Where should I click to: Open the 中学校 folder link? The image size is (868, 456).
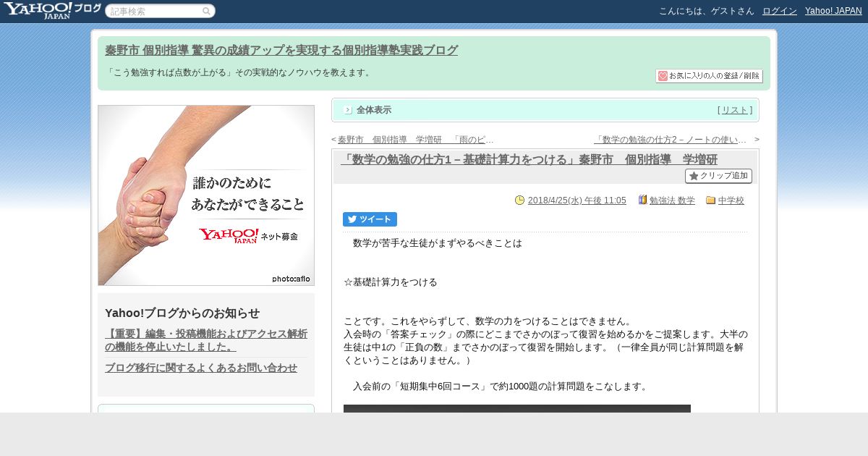731,200
